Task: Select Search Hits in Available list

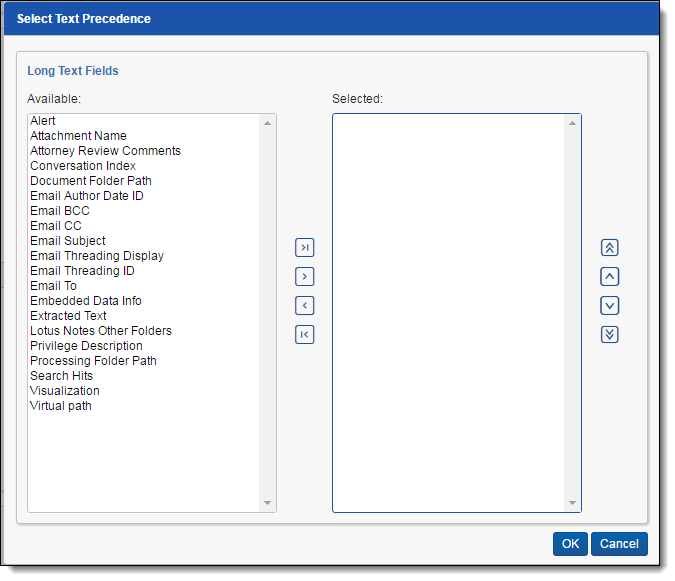Action: [61, 376]
